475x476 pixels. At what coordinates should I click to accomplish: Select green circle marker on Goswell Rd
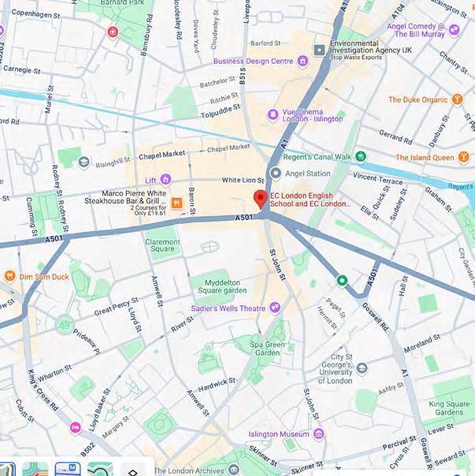[342, 281]
